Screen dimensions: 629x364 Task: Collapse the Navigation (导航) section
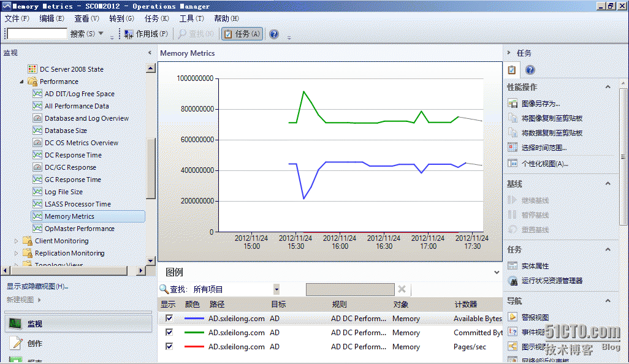tap(608, 301)
